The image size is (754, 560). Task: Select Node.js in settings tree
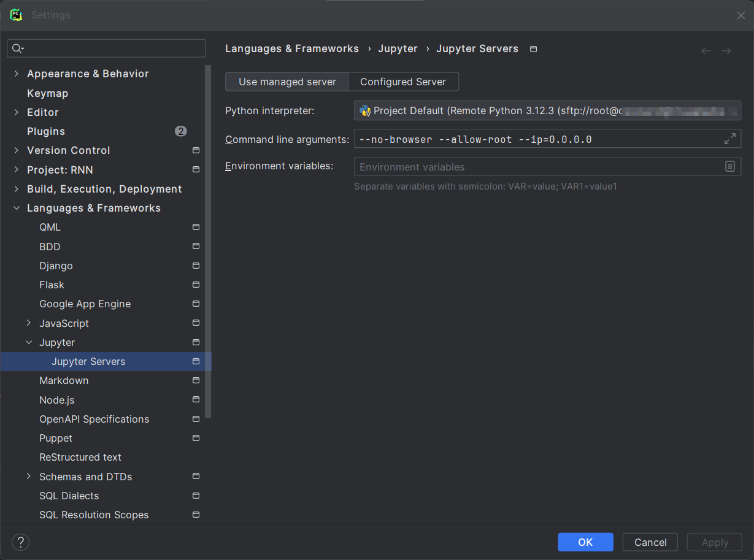57,400
